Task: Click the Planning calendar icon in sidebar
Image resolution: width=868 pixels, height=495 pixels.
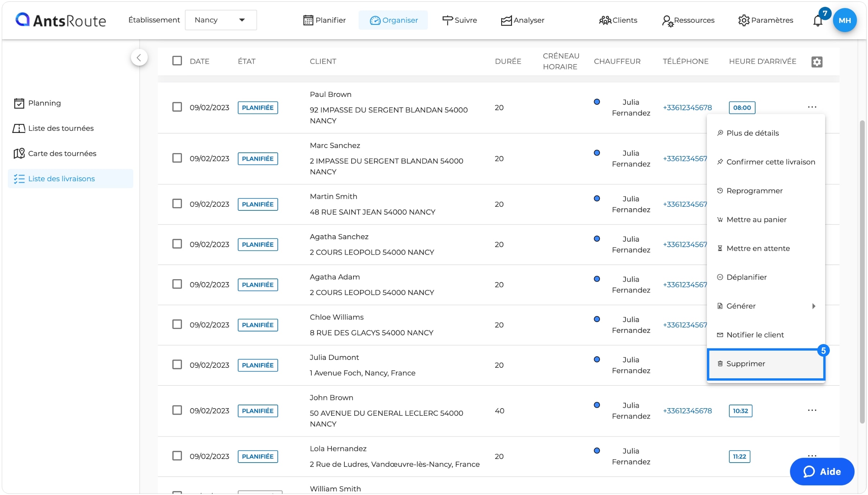Action: click(x=19, y=103)
